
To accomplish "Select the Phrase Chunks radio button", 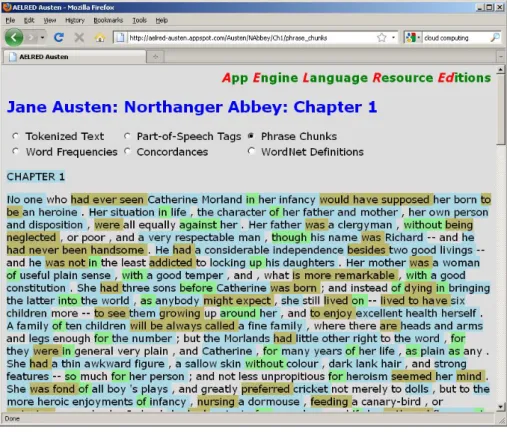I will click(251, 136).
